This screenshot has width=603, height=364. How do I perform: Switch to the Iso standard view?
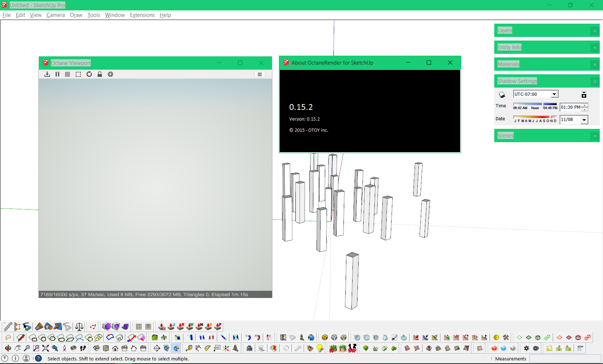(x=97, y=348)
